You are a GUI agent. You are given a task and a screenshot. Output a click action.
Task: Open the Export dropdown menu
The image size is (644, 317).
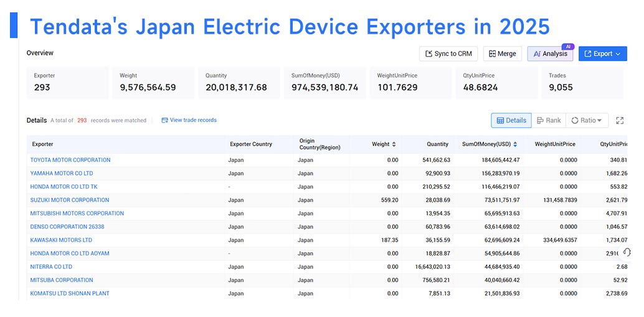[602, 54]
